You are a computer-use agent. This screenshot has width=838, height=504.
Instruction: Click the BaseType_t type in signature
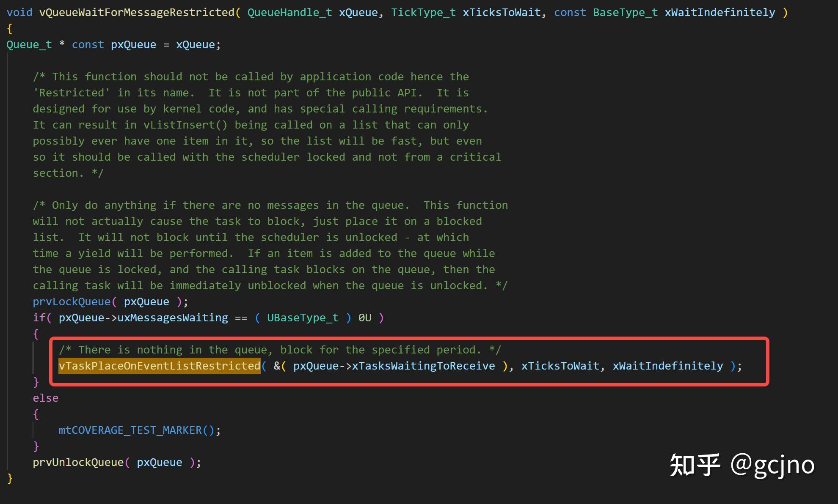[625, 12]
